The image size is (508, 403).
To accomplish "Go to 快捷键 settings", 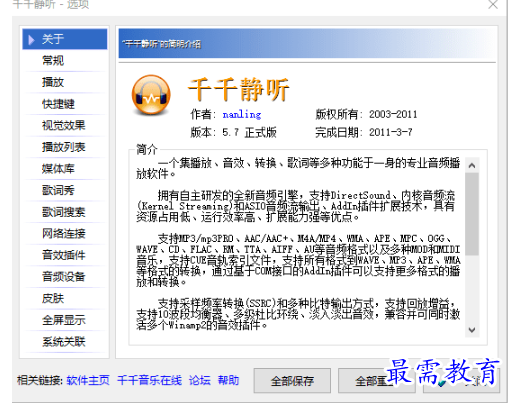I will click(x=65, y=104).
